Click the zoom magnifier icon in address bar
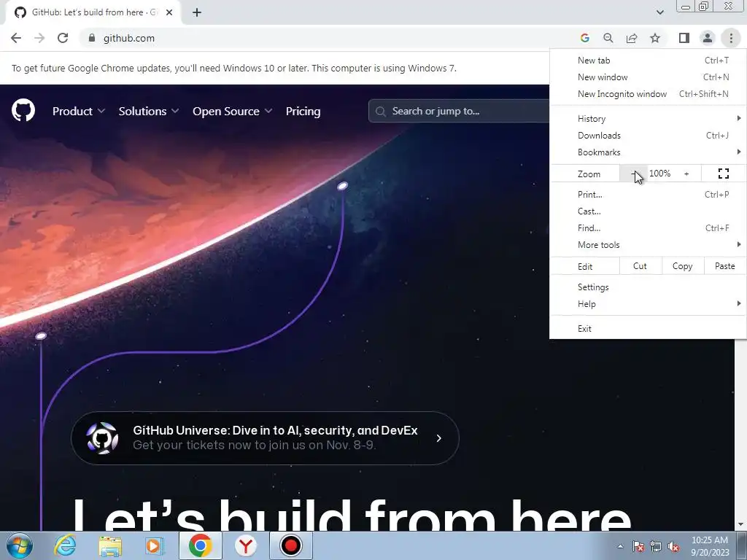747x560 pixels. point(608,38)
